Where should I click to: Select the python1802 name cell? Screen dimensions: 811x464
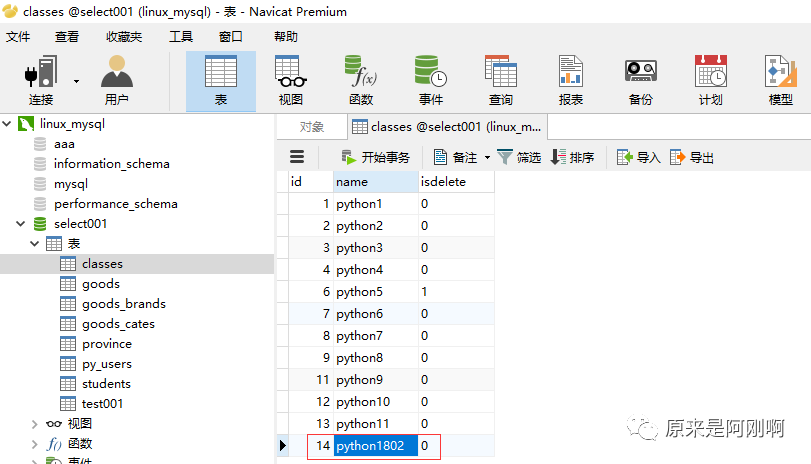[x=376, y=446]
